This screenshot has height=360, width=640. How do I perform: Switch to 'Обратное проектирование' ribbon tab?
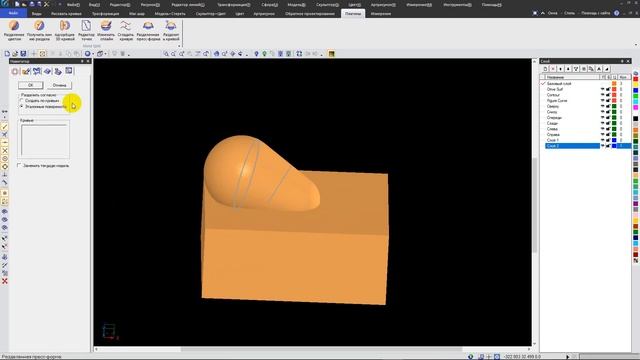310,13
